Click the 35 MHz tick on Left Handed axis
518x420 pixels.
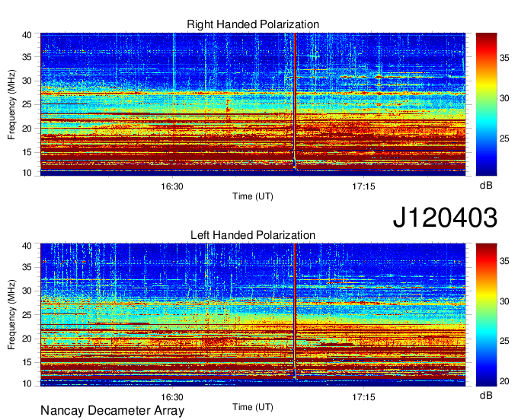click(27, 267)
